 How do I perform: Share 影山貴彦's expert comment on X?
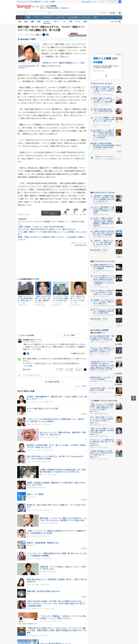24,353
